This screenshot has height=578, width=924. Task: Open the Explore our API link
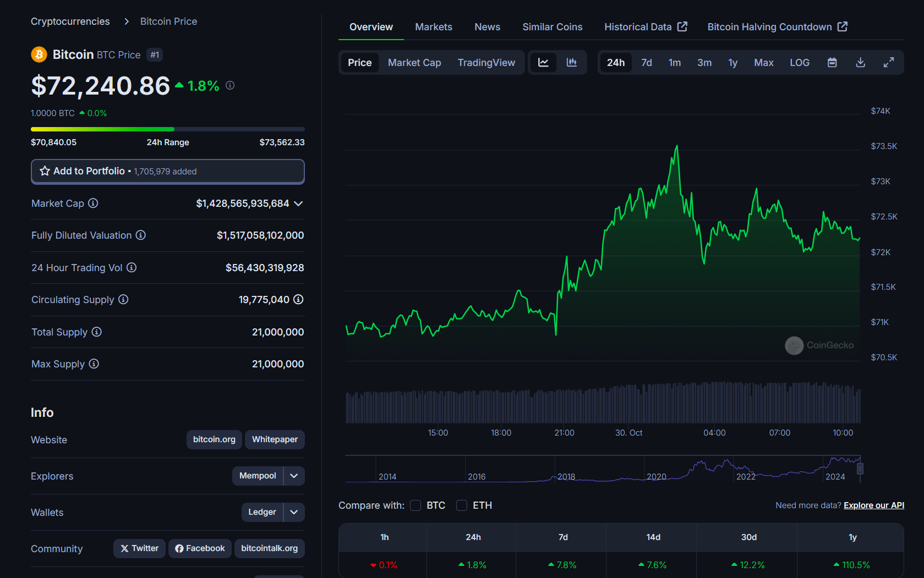pyautogui.click(x=873, y=505)
